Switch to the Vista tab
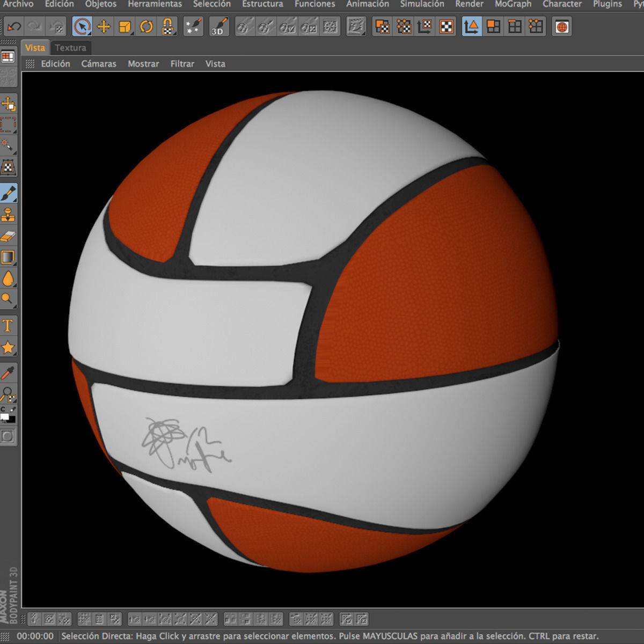Viewport: 644px width, 644px height. [35, 48]
